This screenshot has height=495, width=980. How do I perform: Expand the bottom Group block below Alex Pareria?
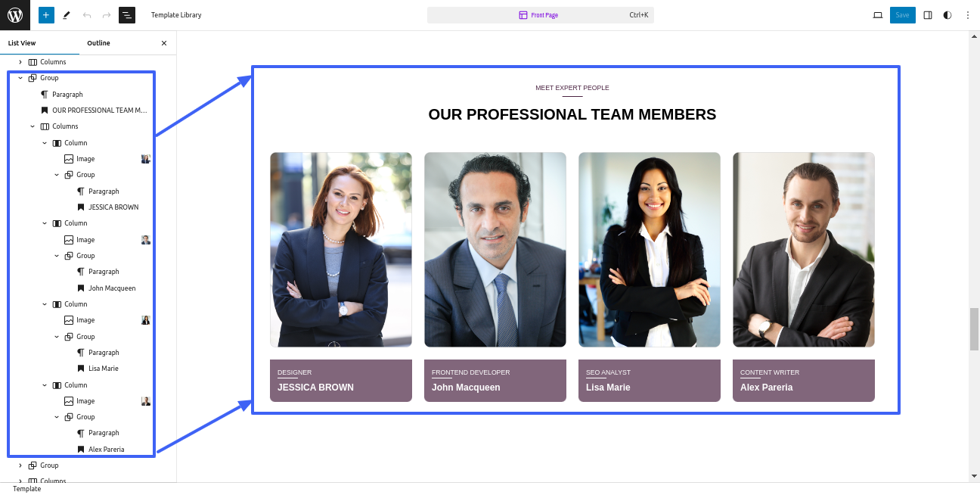pyautogui.click(x=20, y=465)
